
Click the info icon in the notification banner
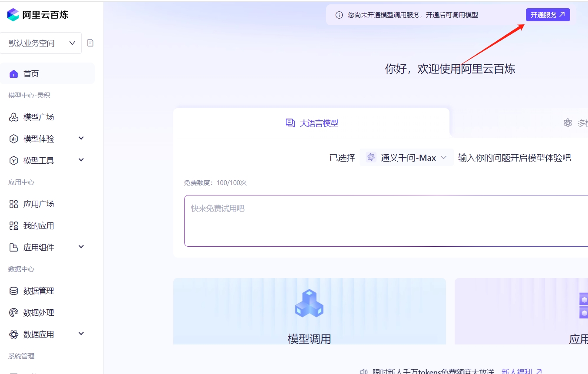click(x=339, y=15)
